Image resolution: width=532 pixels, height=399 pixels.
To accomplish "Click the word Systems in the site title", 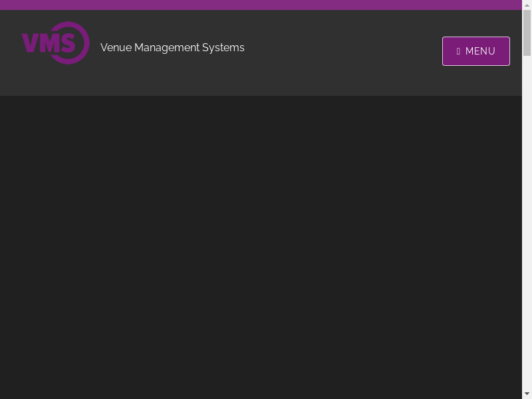I will pyautogui.click(x=223, y=47).
